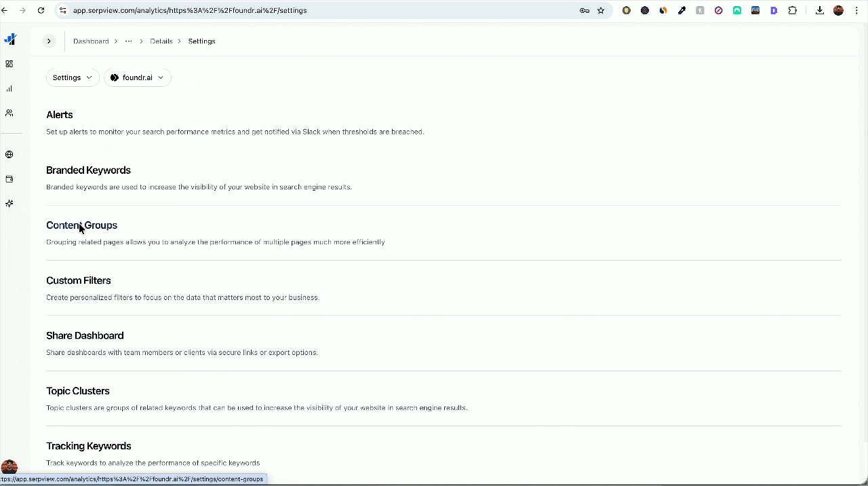The image size is (868, 486).
Task: Click inside the browser address bar
Action: click(x=271, y=10)
